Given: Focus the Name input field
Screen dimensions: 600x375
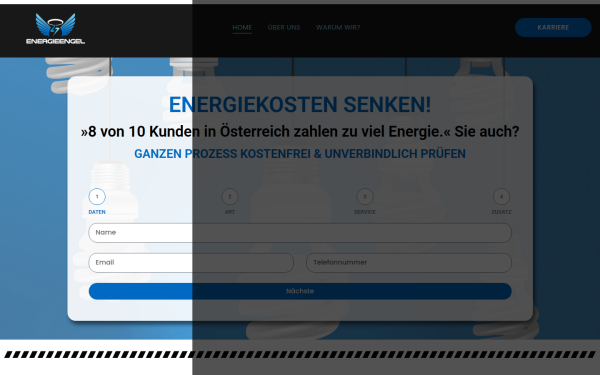Looking at the screenshot, I should point(300,233).
